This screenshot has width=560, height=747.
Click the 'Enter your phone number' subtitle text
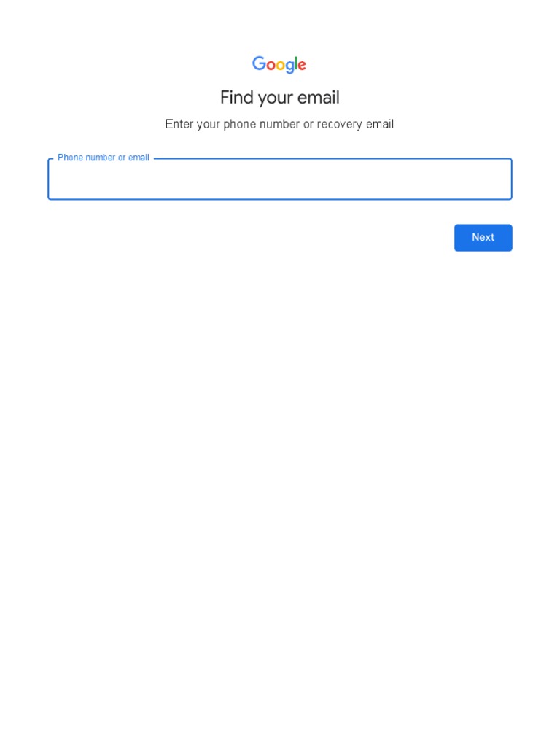[x=279, y=124]
